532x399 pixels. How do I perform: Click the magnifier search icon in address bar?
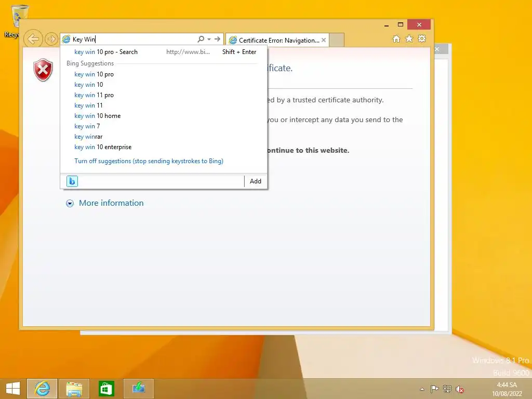click(x=201, y=39)
